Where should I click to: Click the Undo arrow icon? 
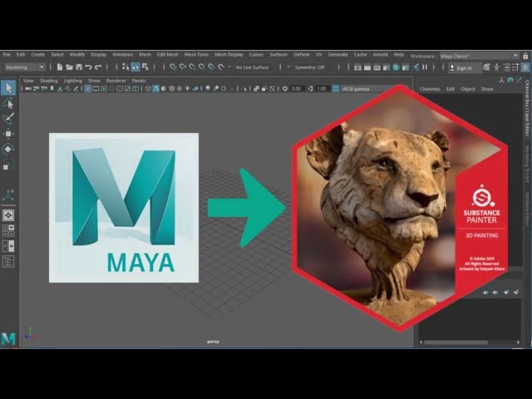point(88,67)
